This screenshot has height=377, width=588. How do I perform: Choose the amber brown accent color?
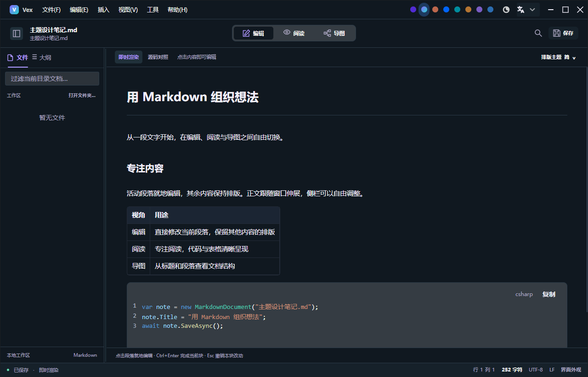pos(468,10)
